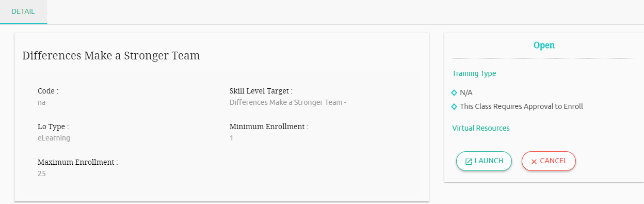644x204 pixels.
Task: Click the diamond bullet beside Requires Approval
Action: [454, 106]
